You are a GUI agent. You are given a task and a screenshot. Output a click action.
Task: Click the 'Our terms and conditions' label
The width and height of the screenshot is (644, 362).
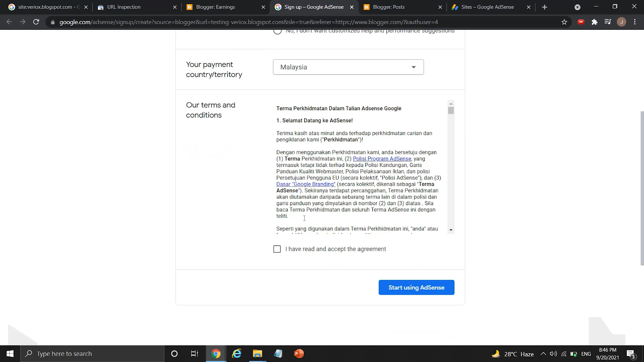[x=211, y=110]
